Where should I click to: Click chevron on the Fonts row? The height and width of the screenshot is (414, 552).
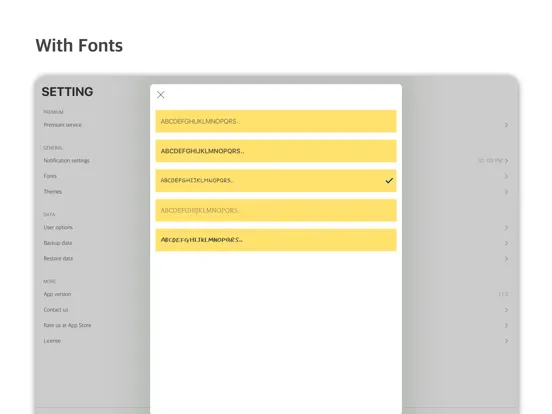pyautogui.click(x=506, y=176)
